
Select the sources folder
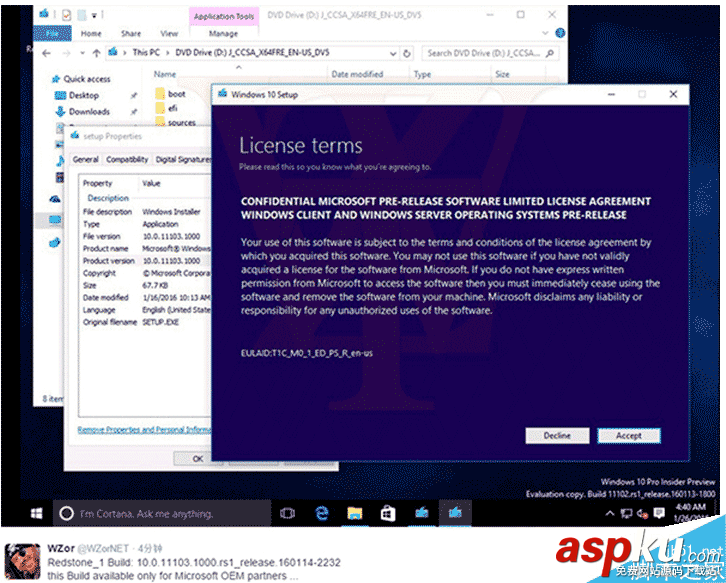[x=176, y=123]
